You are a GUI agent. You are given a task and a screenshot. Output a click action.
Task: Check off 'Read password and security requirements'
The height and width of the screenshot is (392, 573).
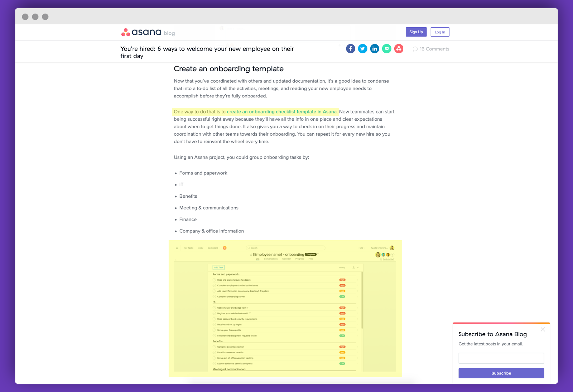(215, 319)
